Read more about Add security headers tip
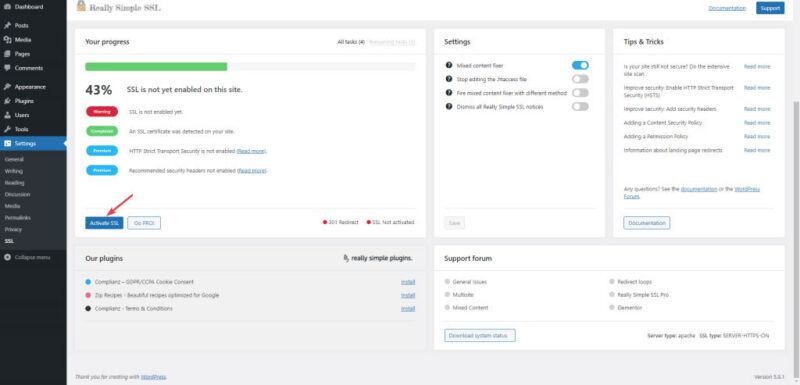 [x=757, y=109]
